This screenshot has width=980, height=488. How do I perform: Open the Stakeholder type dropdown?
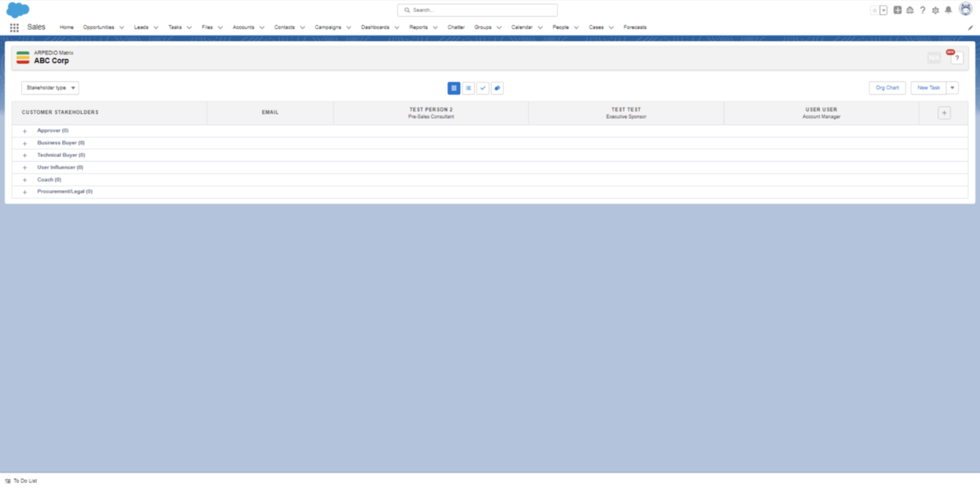click(50, 88)
